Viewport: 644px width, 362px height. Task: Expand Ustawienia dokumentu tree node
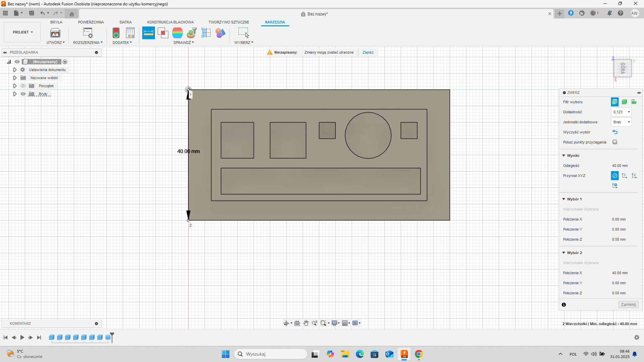click(x=15, y=70)
